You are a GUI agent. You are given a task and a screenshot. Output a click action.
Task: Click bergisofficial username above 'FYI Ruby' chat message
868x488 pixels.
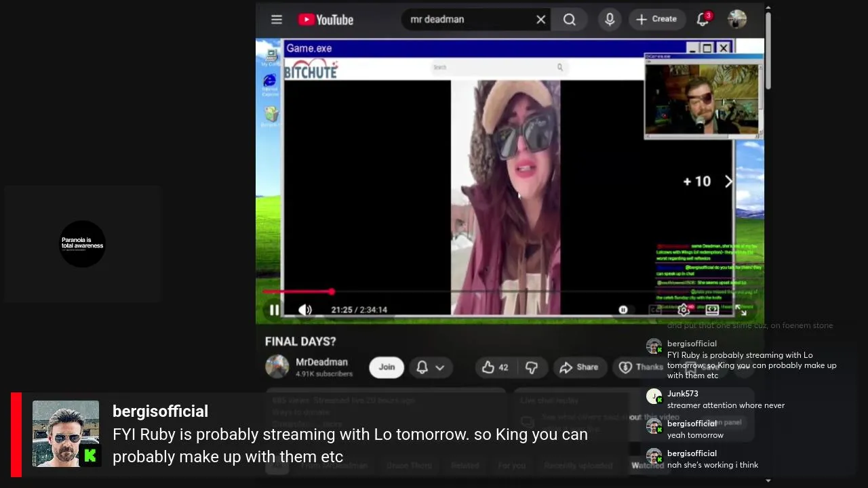(692, 344)
